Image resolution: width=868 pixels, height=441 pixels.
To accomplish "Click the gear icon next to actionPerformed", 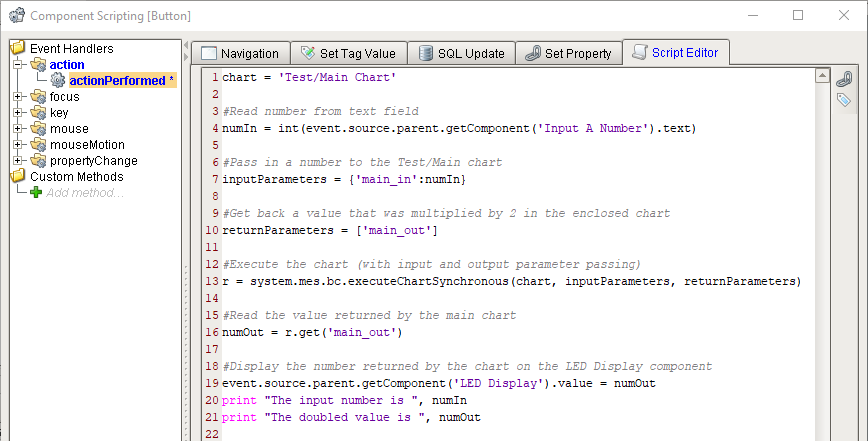I will click(58, 81).
